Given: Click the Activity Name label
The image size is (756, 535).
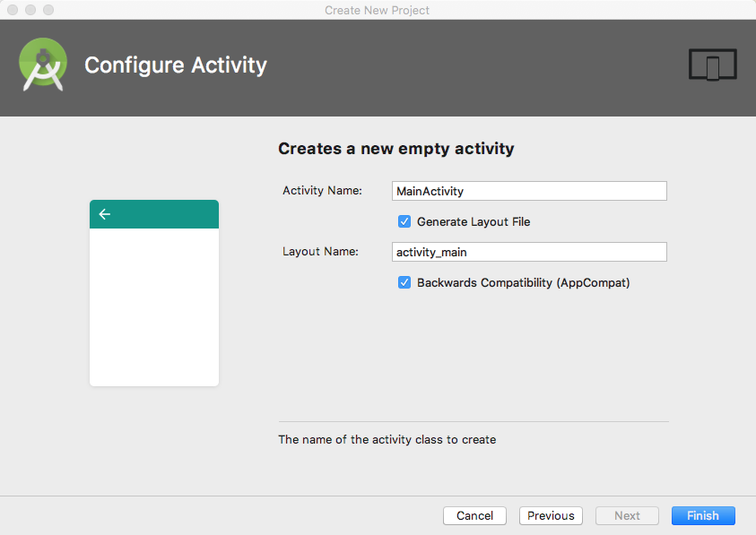Looking at the screenshot, I should click(322, 191).
